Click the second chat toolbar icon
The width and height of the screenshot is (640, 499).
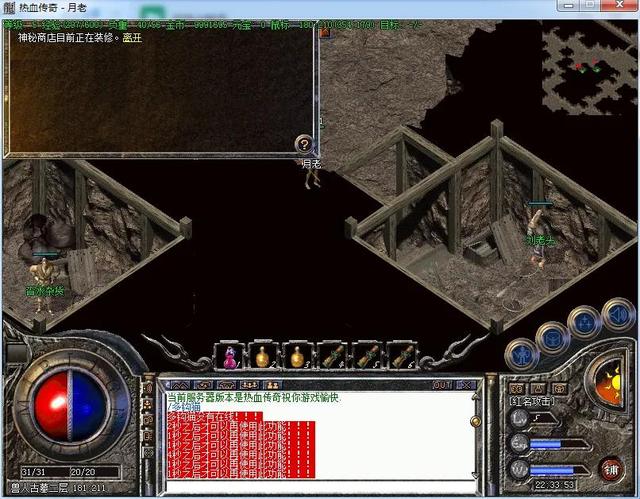tap(203, 385)
